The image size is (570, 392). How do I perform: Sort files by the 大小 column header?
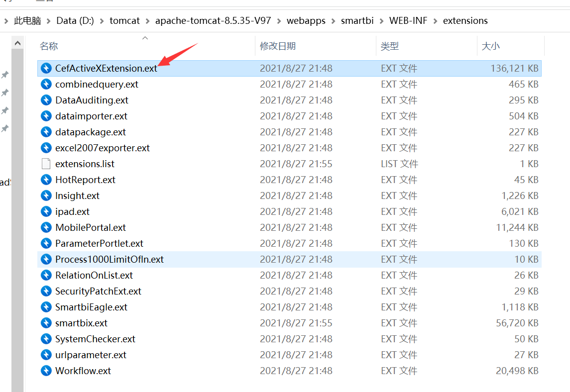click(490, 46)
